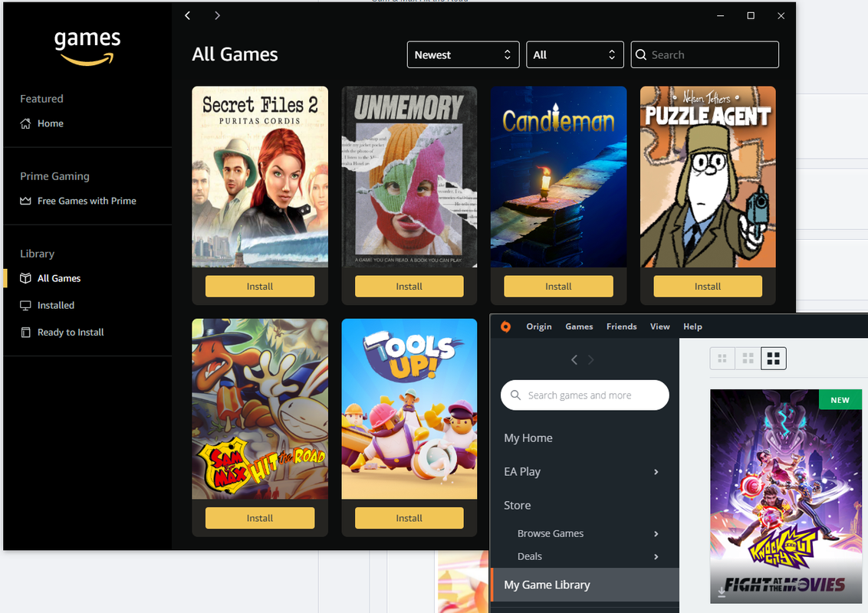
Task: Click the Amazon Games logo
Action: [87, 47]
